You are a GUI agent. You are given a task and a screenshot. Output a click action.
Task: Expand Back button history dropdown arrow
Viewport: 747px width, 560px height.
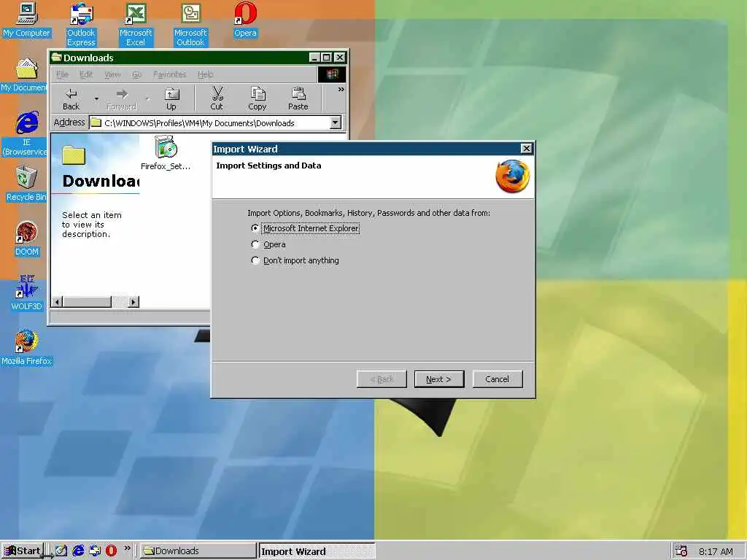coord(96,99)
